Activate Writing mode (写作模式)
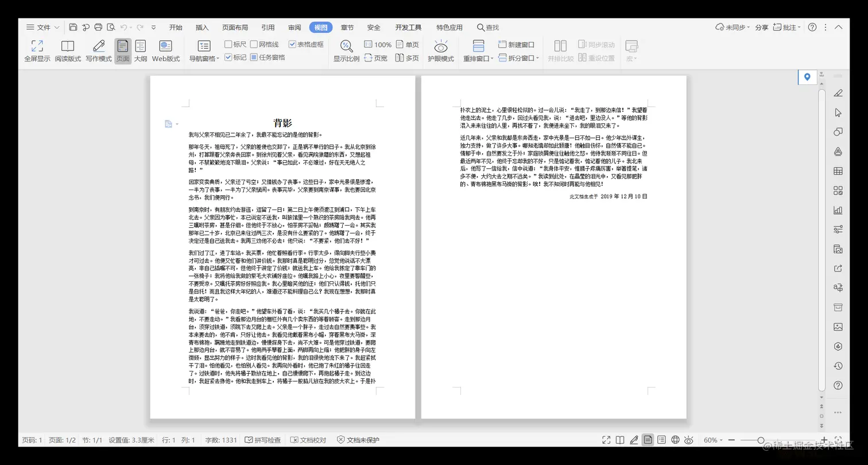 tap(98, 51)
